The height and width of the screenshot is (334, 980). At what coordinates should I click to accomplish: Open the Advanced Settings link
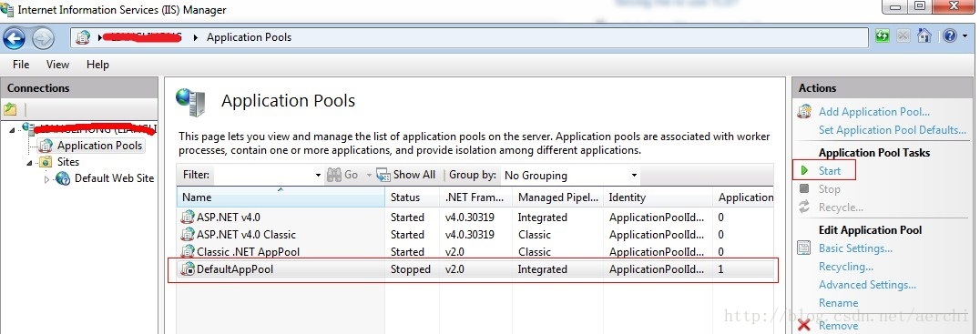[x=867, y=285]
